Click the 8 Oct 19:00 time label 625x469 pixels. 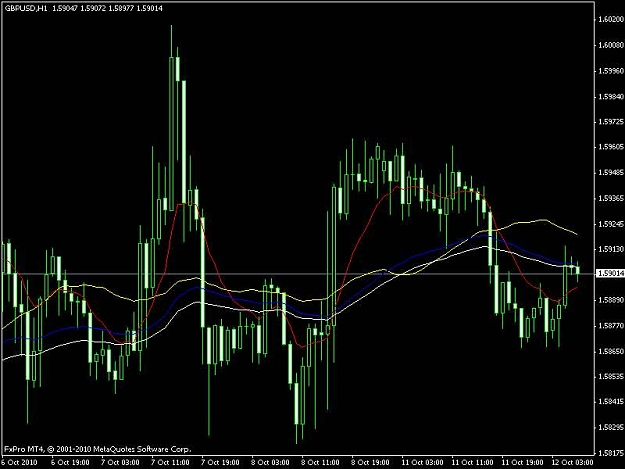(370, 462)
